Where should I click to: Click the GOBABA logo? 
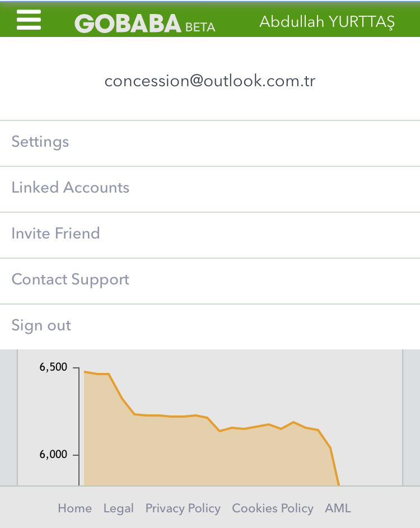coord(128,24)
